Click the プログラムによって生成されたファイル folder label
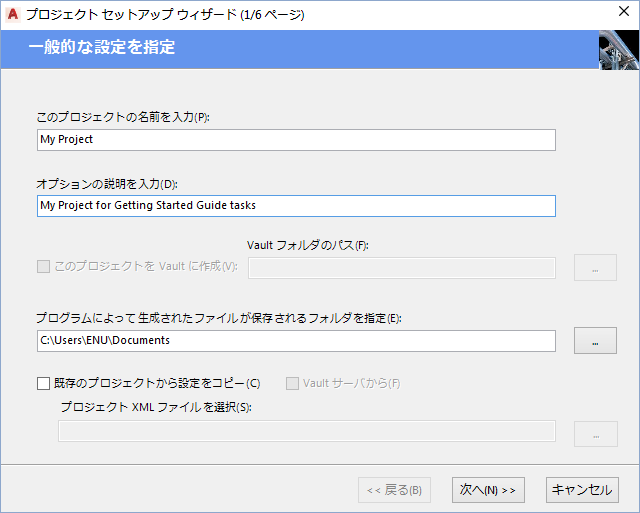This screenshot has height=513, width=640. pyautogui.click(x=218, y=318)
